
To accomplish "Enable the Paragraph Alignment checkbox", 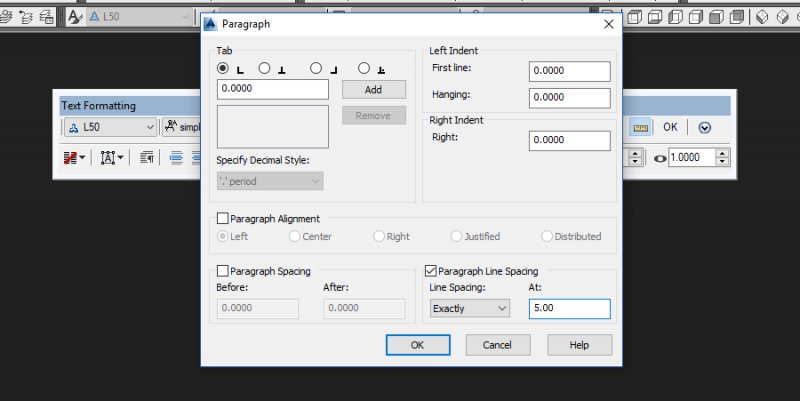I will pos(222,218).
